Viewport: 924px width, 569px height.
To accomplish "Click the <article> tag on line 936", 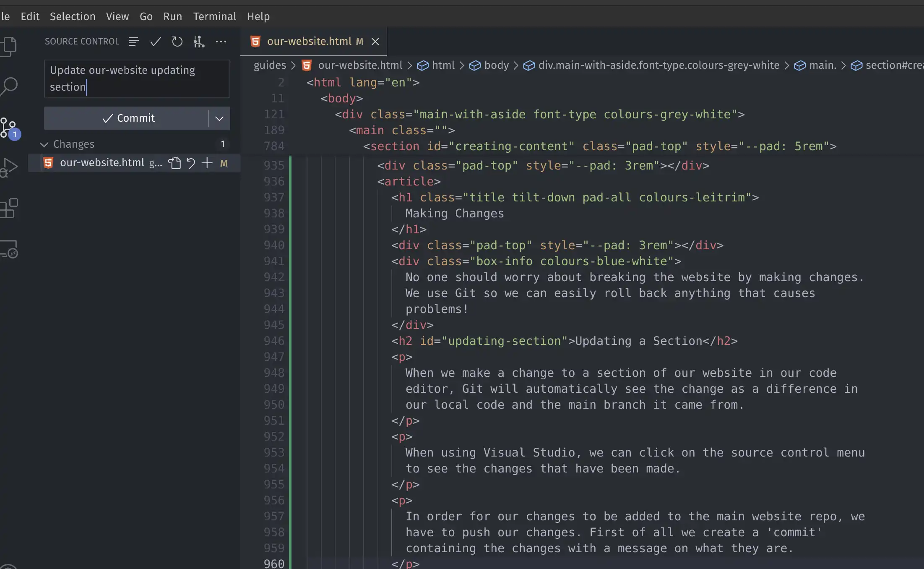I will [409, 182].
